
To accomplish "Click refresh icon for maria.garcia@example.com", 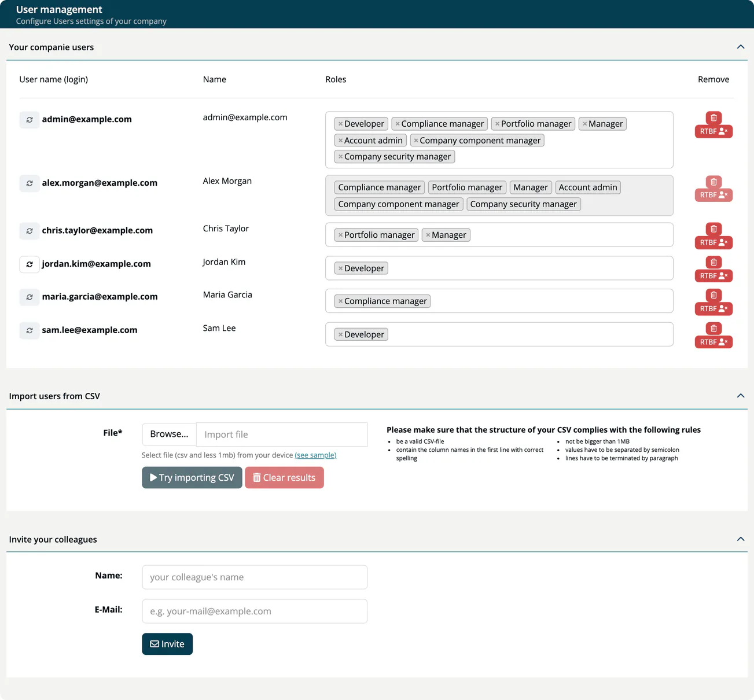I will click(30, 297).
